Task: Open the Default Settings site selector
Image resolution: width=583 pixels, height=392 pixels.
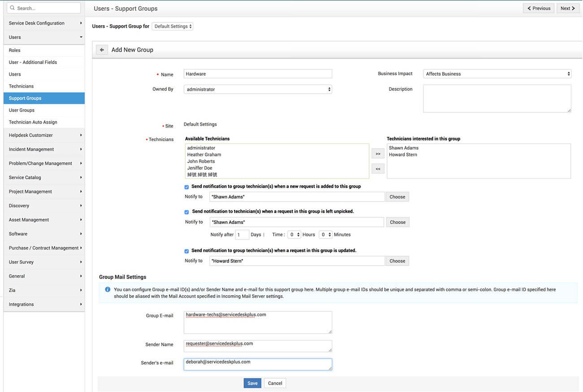Action: [x=173, y=26]
